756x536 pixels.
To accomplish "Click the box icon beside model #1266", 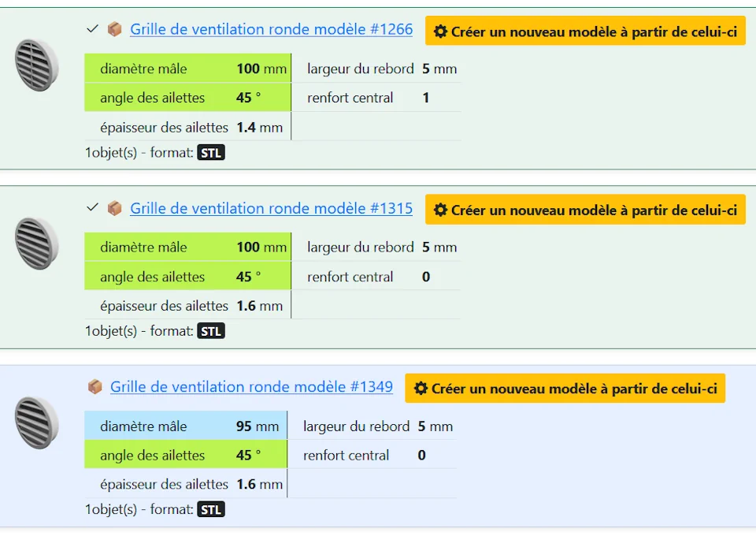I will [114, 29].
